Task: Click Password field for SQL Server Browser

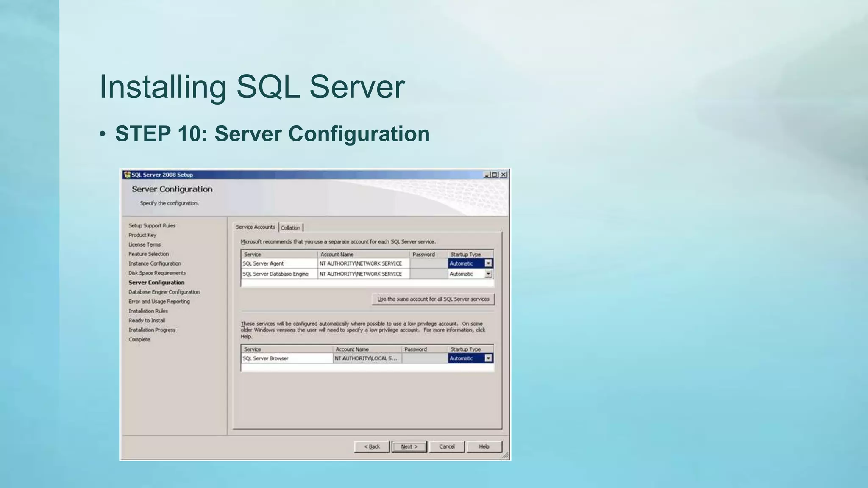Action: (x=425, y=358)
